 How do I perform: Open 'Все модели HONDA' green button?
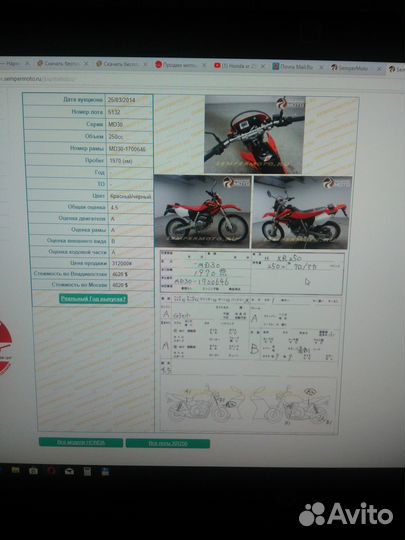tap(81, 443)
